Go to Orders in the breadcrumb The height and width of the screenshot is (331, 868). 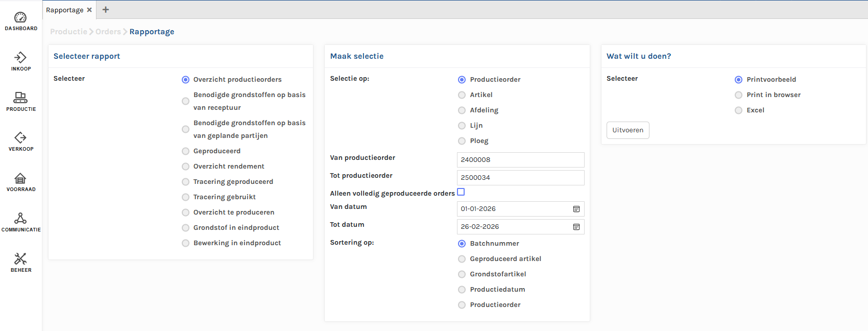coord(108,32)
